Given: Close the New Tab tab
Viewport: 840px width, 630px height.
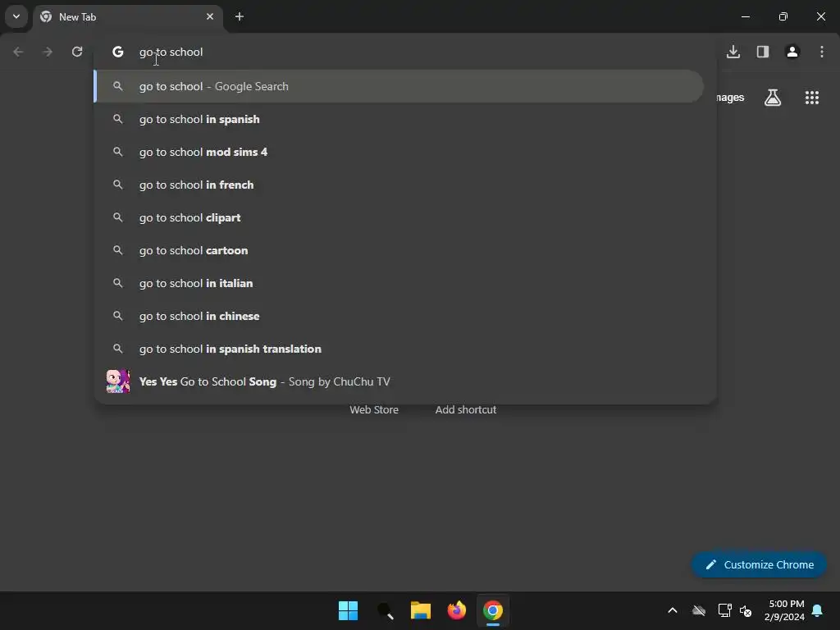Looking at the screenshot, I should coord(210,16).
